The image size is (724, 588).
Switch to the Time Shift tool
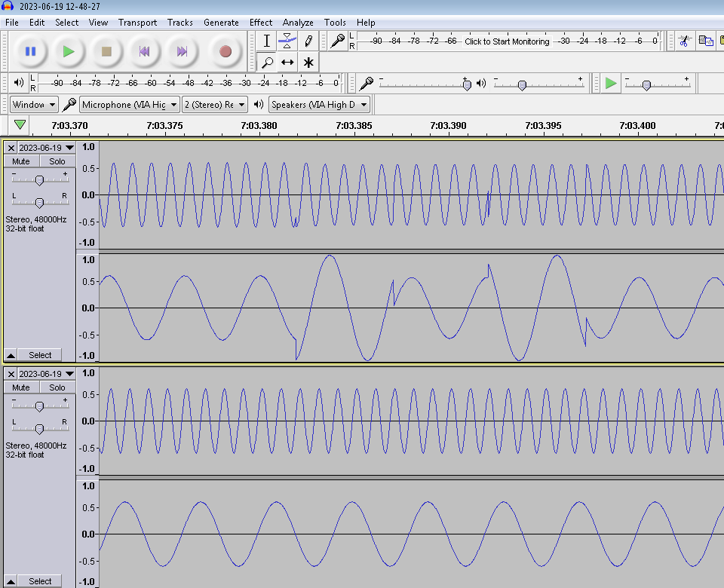[x=288, y=62]
